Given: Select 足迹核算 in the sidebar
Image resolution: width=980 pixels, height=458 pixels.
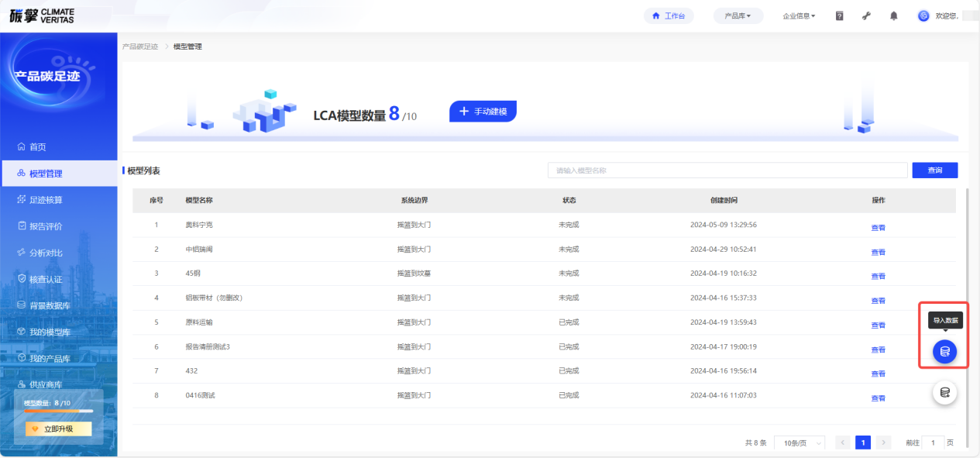Looking at the screenshot, I should pos(46,200).
